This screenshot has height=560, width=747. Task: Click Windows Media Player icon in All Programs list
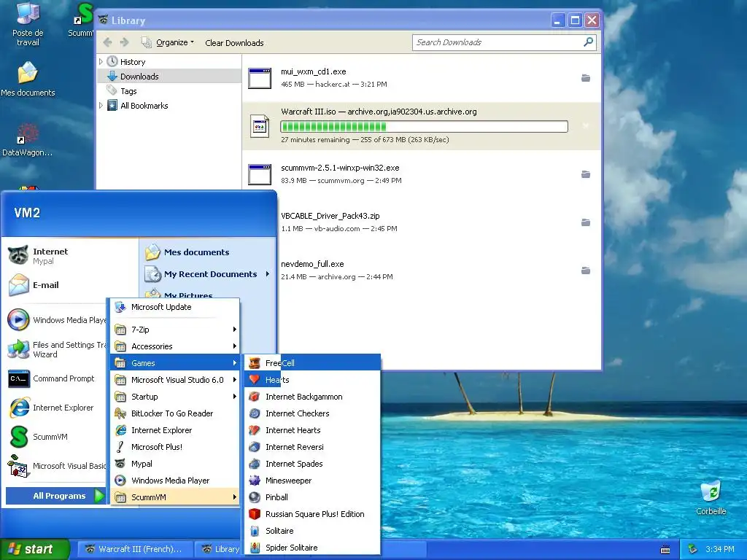(120, 481)
